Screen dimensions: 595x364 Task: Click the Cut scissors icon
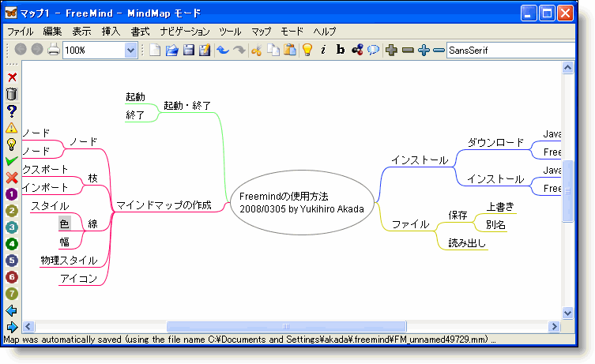pyautogui.click(x=257, y=50)
